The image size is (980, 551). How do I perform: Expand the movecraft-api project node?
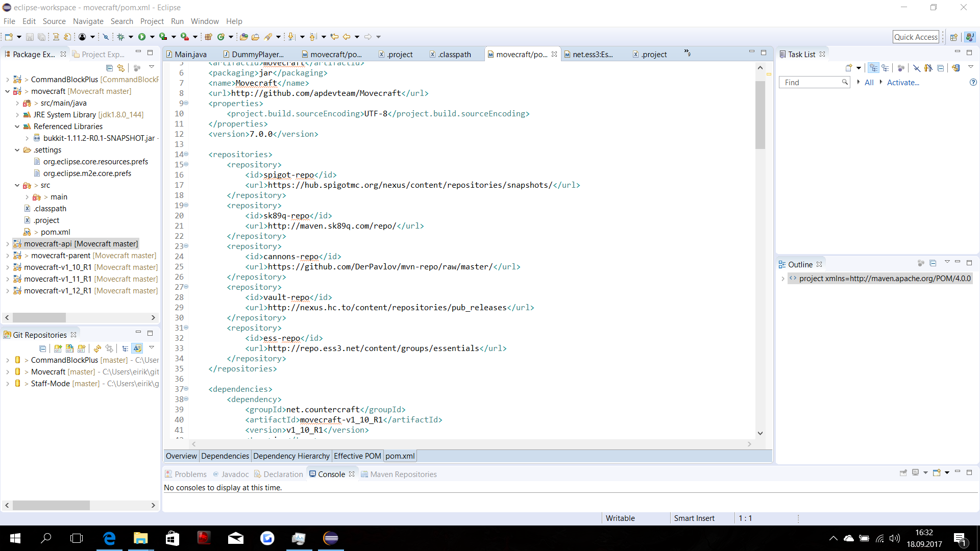[x=7, y=244]
